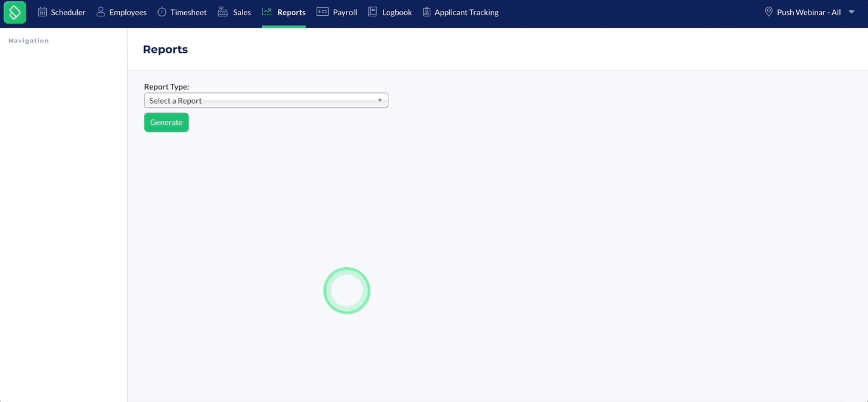The width and height of the screenshot is (868, 402).
Task: Select the Reports nav item
Action: coord(284,12)
